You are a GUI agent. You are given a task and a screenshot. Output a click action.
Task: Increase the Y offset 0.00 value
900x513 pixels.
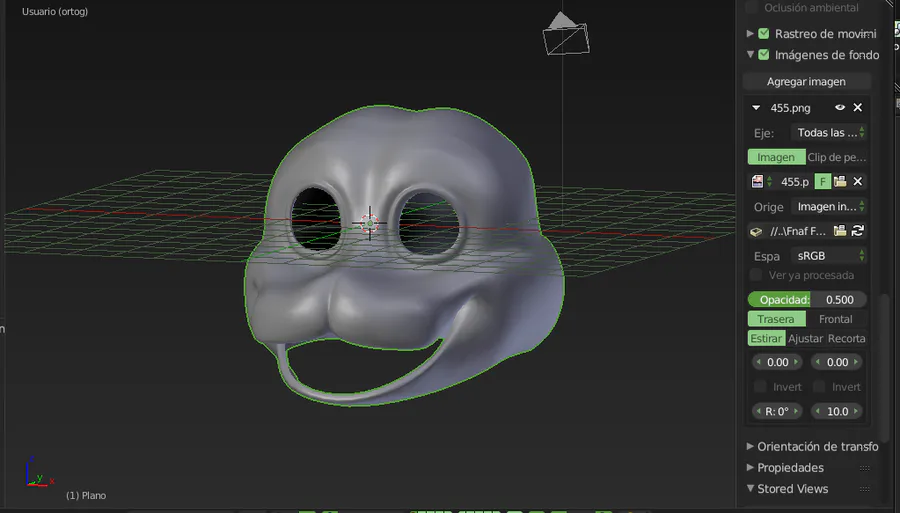(x=856, y=362)
